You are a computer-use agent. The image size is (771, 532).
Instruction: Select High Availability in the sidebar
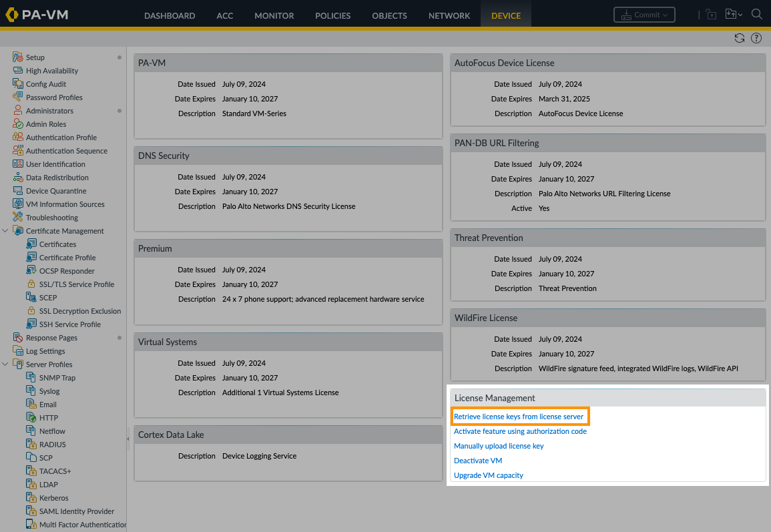click(x=51, y=71)
